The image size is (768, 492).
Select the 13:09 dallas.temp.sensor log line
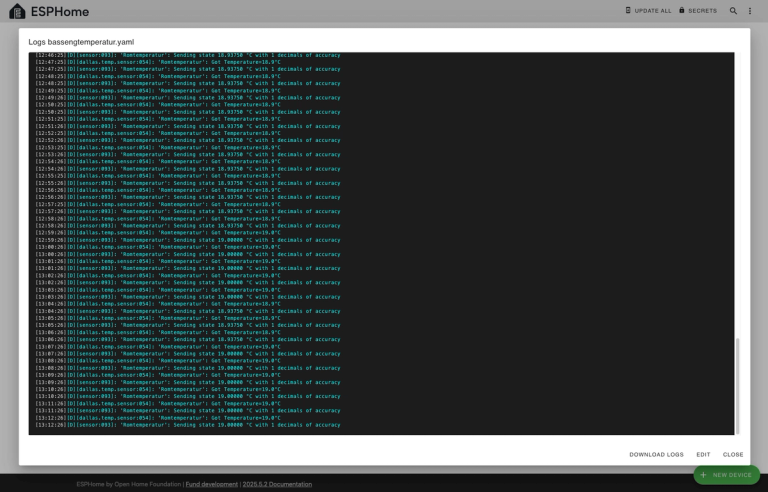coord(158,375)
